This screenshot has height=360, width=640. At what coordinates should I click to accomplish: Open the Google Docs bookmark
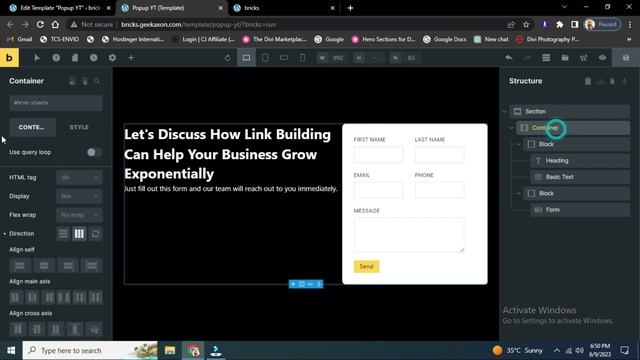point(444,40)
